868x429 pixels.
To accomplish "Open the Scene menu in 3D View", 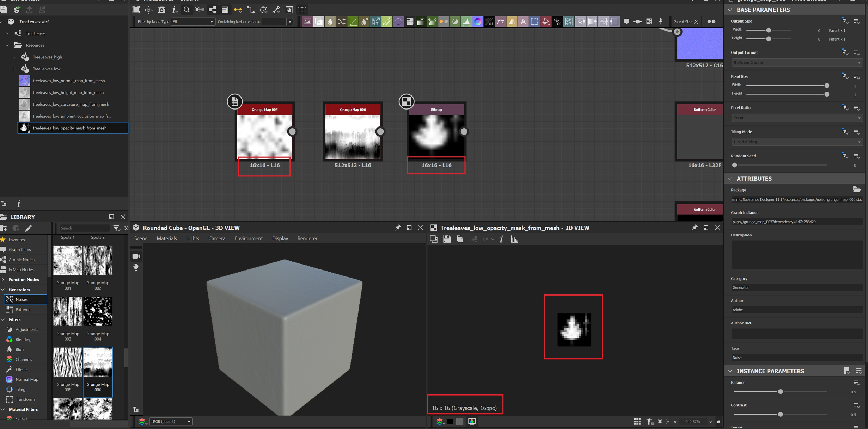I will coord(141,238).
